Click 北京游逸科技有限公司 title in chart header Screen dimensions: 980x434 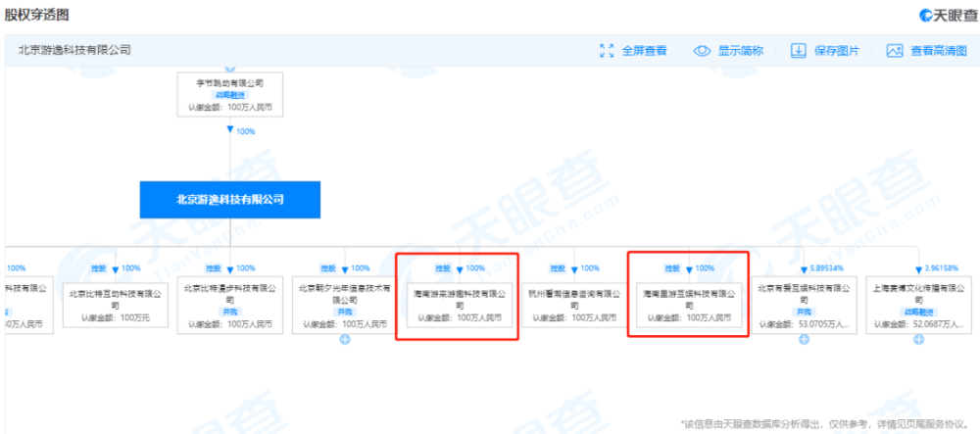[74, 50]
